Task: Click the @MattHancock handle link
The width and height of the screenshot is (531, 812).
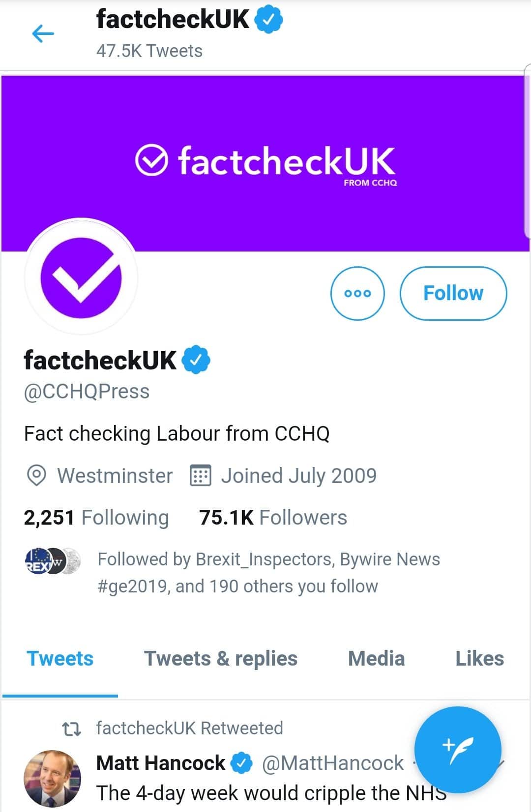Action: (330, 762)
